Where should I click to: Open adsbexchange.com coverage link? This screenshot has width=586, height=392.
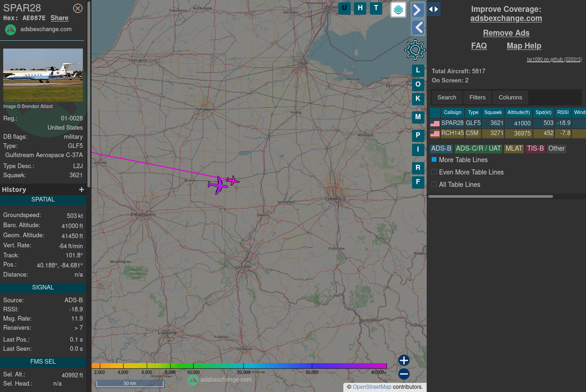tap(506, 19)
